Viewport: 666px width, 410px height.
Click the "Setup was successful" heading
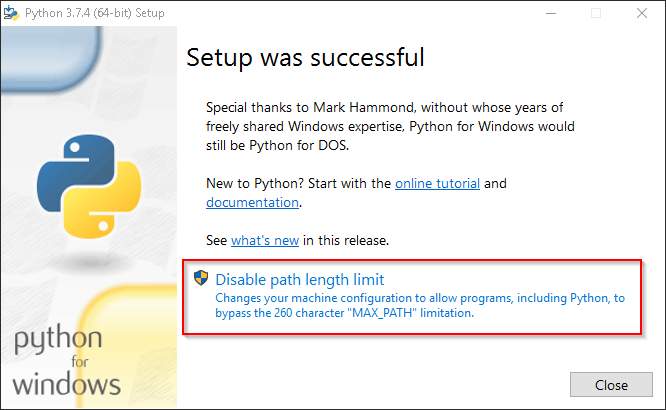pyautogui.click(x=305, y=57)
